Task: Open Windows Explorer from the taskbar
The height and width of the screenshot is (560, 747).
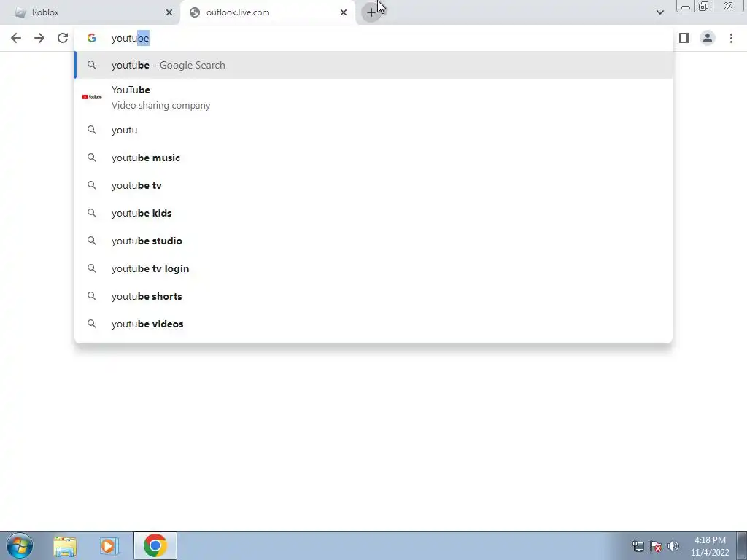Action: (65, 545)
